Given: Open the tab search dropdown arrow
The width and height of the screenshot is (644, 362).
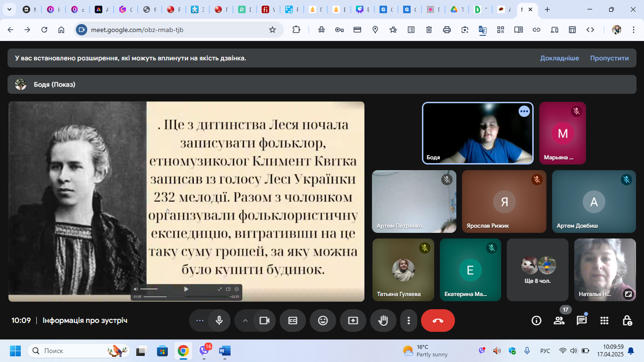Looking at the screenshot, I should 9,9.
